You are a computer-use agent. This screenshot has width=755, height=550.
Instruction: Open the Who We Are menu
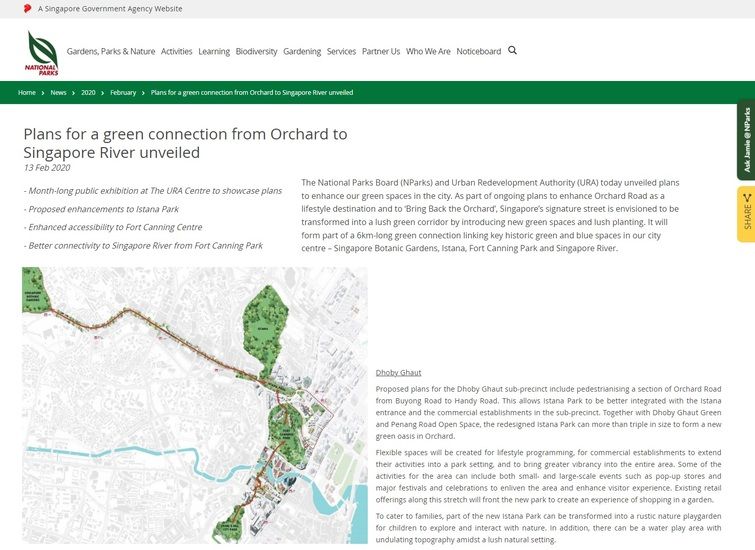[428, 51]
